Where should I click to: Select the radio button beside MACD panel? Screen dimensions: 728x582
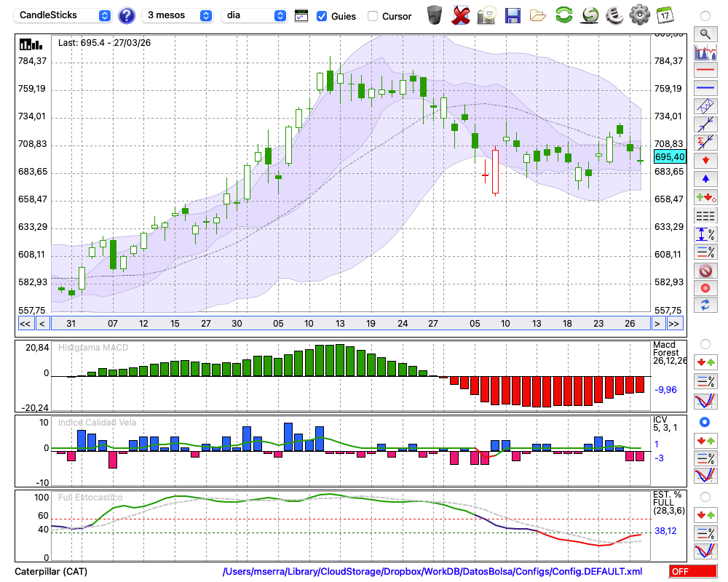tap(705, 343)
